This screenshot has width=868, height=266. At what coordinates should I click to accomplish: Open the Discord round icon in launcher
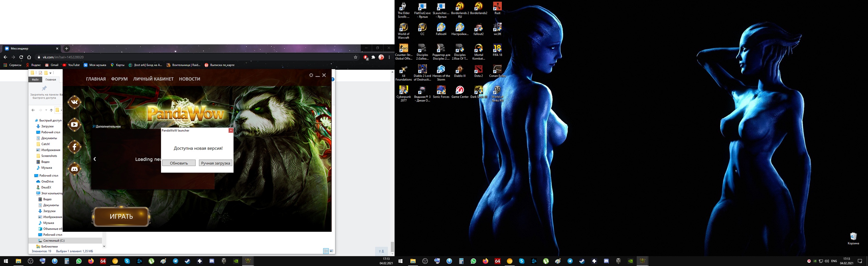coord(74,169)
